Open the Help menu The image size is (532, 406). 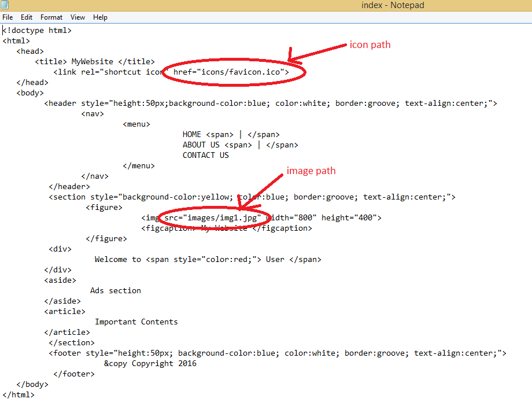point(100,17)
